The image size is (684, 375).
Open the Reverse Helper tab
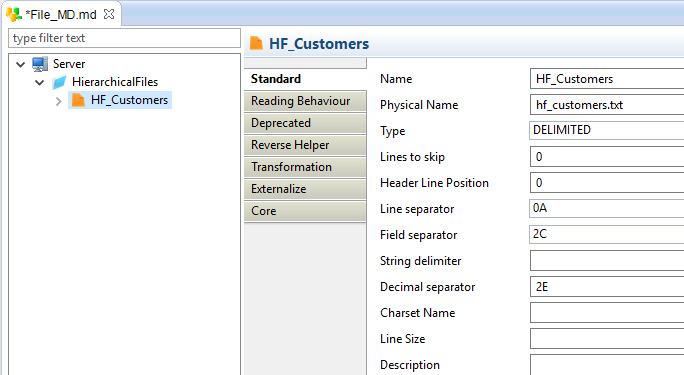(305, 145)
